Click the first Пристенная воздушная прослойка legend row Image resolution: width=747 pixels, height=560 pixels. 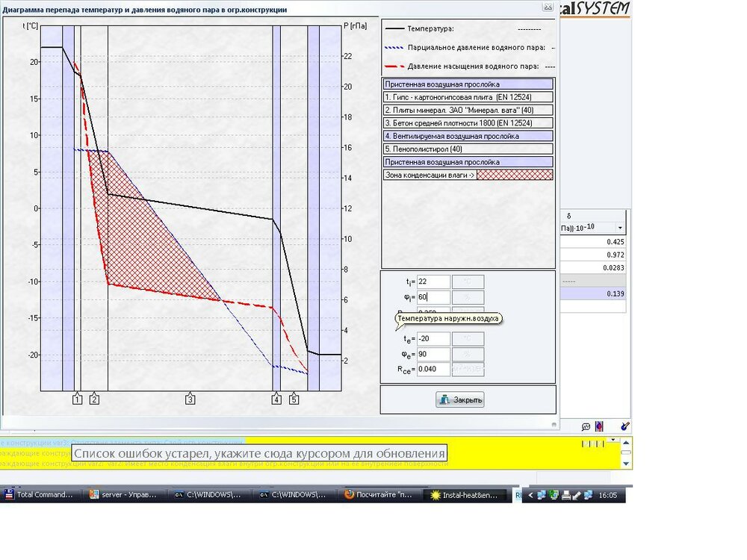click(x=468, y=84)
